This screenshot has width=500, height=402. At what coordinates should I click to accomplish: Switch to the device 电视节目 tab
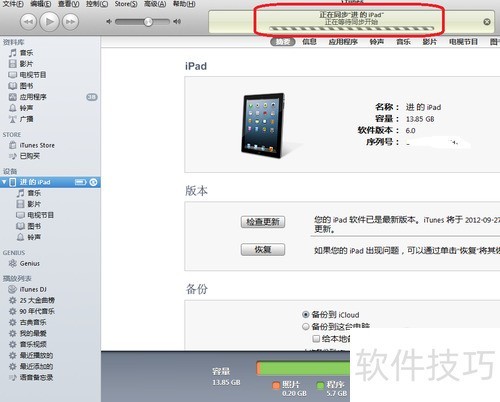(463, 42)
